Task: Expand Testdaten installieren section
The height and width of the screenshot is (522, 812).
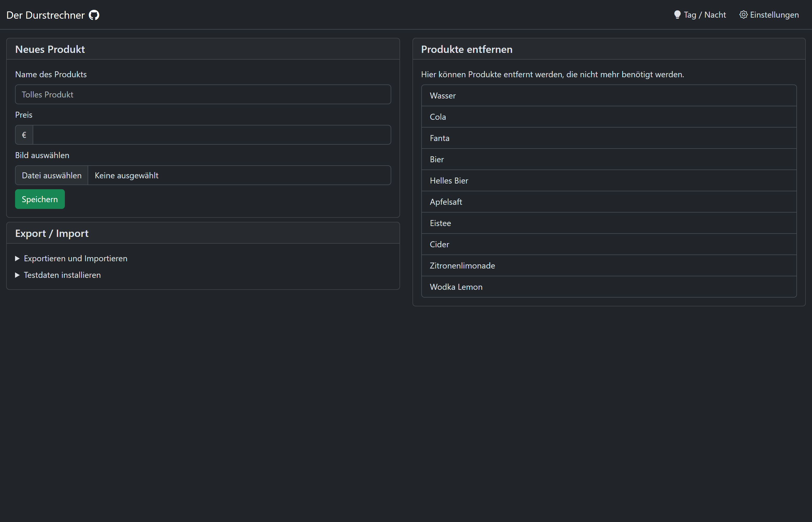Action: pyautogui.click(x=62, y=275)
